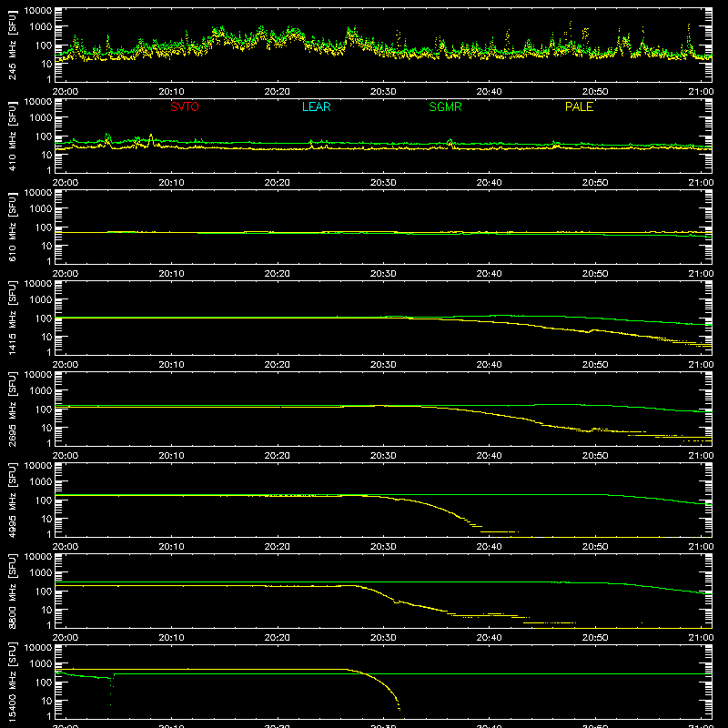Click 20:20 tick under the 610 MHz panel
This screenshot has height=728, width=728.
coord(278,274)
